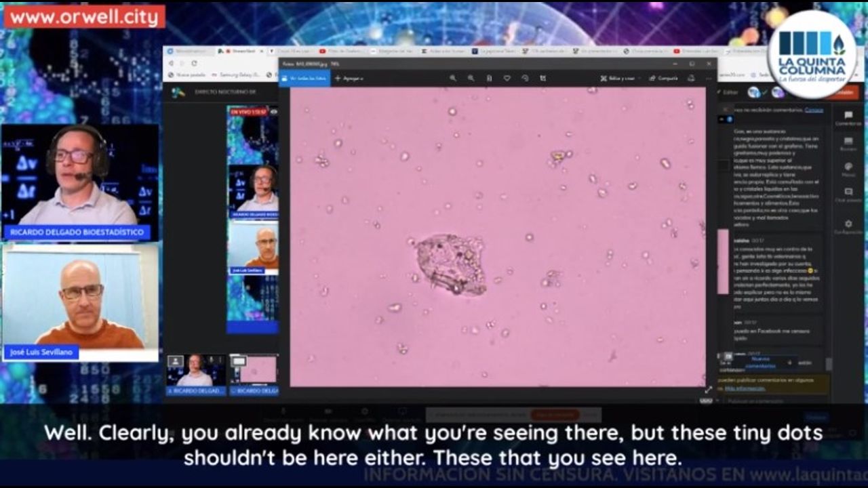
Task: Open the Comentarios panel in sidebar
Action: point(848,119)
